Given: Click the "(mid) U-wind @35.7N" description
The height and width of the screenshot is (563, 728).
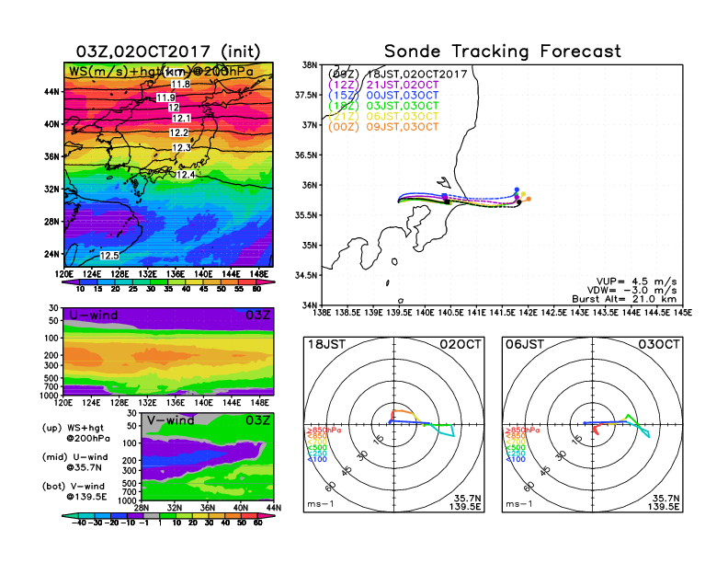Looking at the screenshot, I should tap(75, 462).
